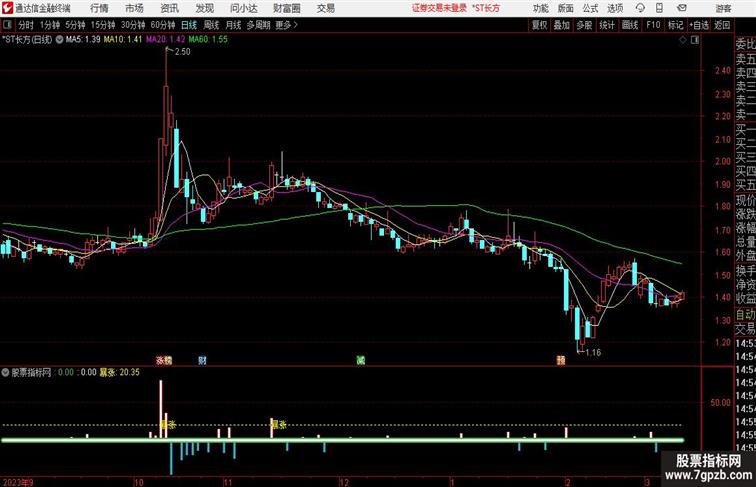Click +自选 to add to watchlist

tap(699, 25)
